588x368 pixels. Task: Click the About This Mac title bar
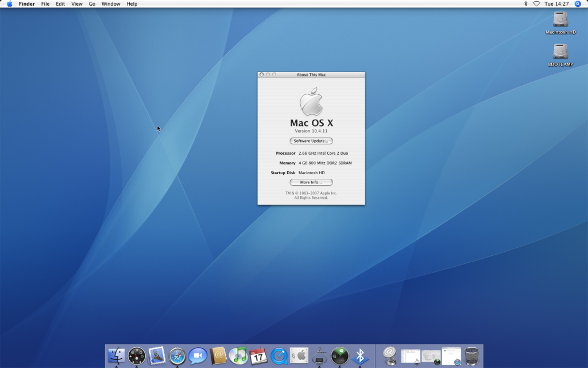[x=311, y=75]
